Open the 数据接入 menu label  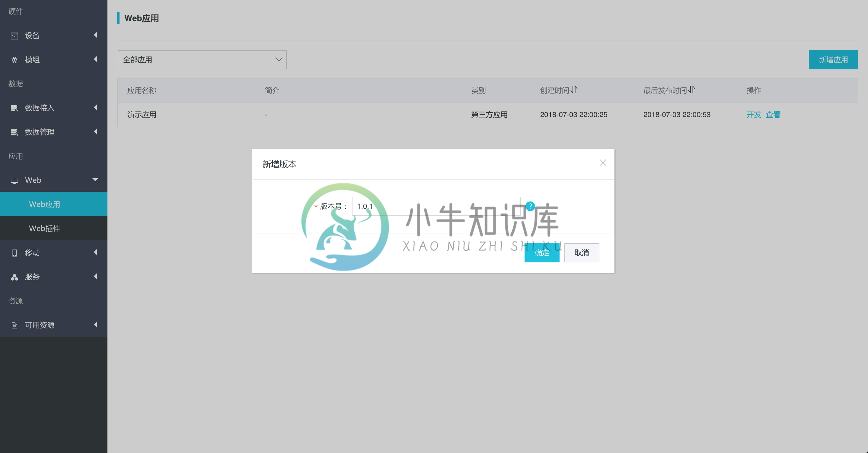point(40,108)
